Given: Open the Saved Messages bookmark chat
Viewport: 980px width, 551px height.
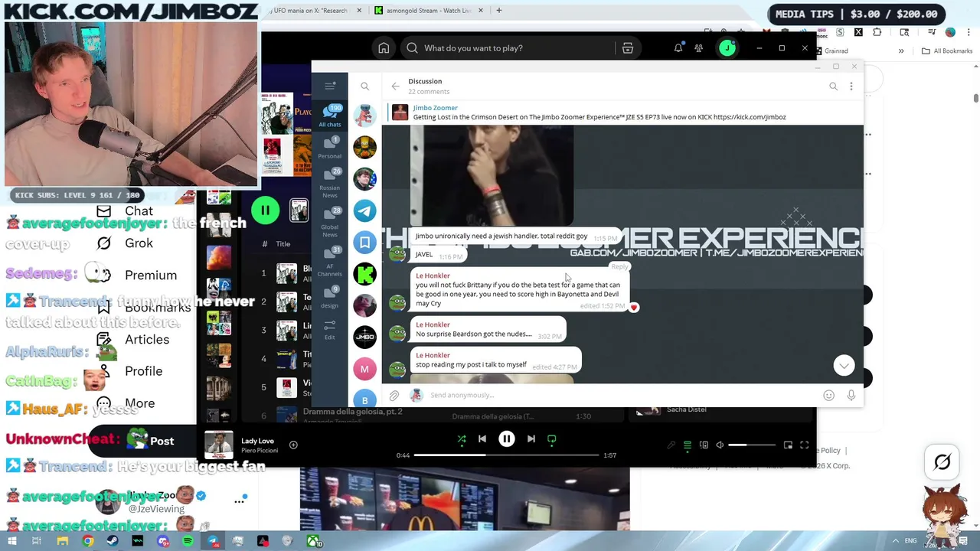Looking at the screenshot, I should pyautogui.click(x=365, y=242).
